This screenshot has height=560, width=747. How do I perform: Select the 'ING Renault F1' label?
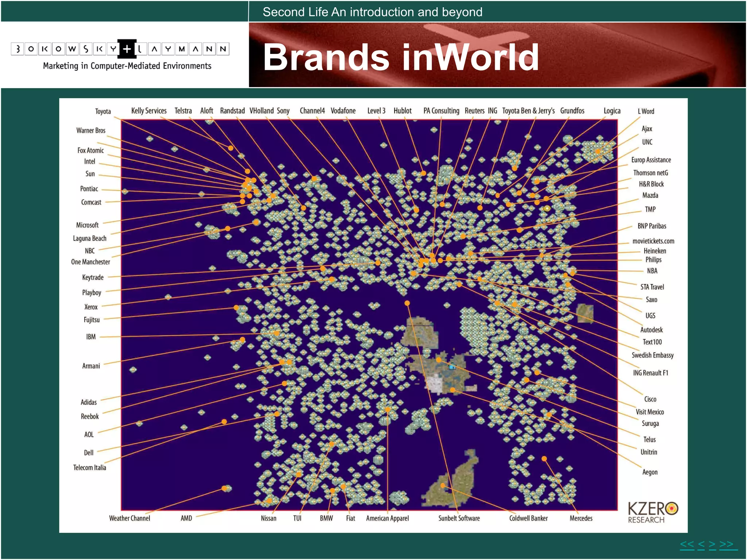click(x=651, y=373)
